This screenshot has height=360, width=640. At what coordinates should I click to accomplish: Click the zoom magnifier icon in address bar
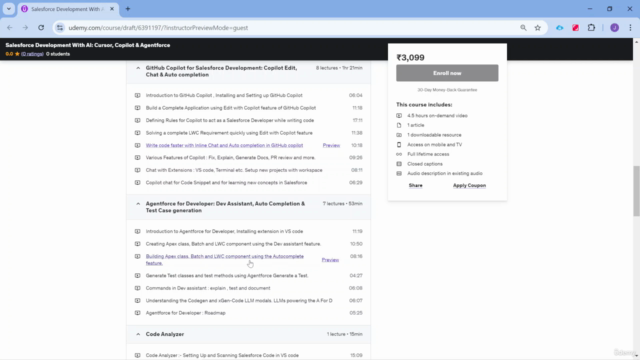[523, 28]
